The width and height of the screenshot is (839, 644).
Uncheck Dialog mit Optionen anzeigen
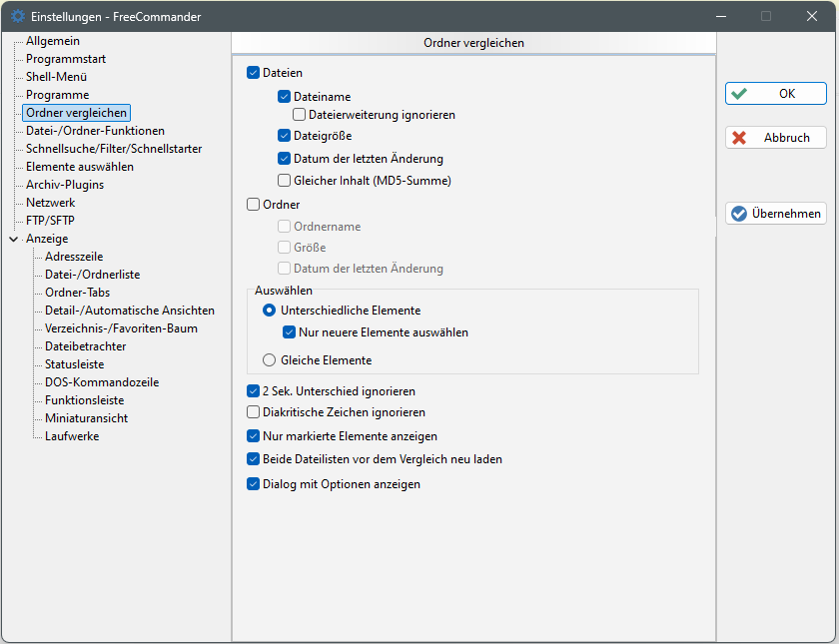[x=253, y=484]
